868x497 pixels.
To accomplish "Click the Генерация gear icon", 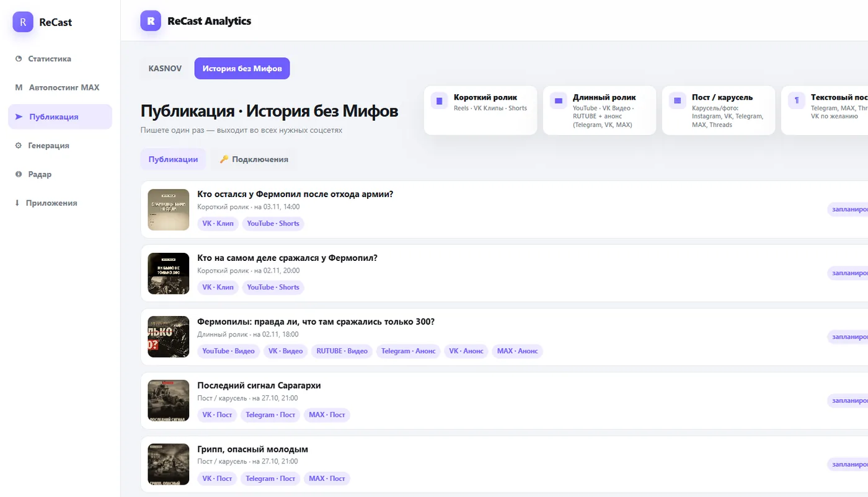I will point(19,146).
